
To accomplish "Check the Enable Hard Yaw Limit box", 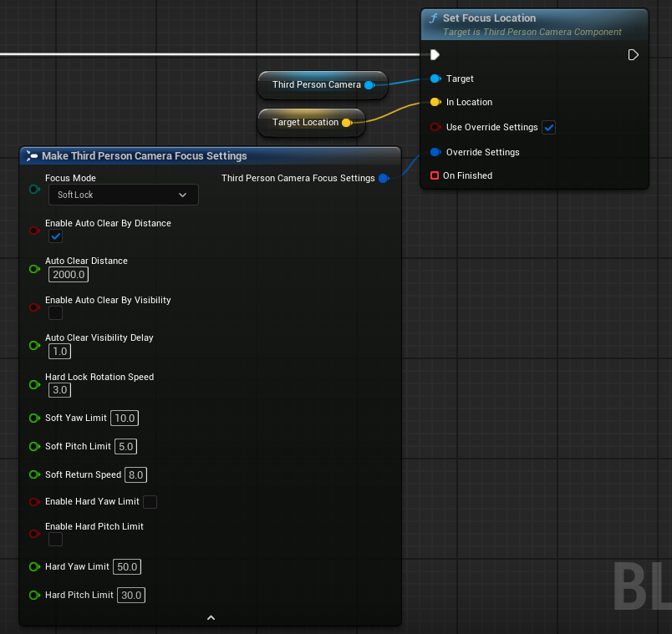I will tap(150, 502).
